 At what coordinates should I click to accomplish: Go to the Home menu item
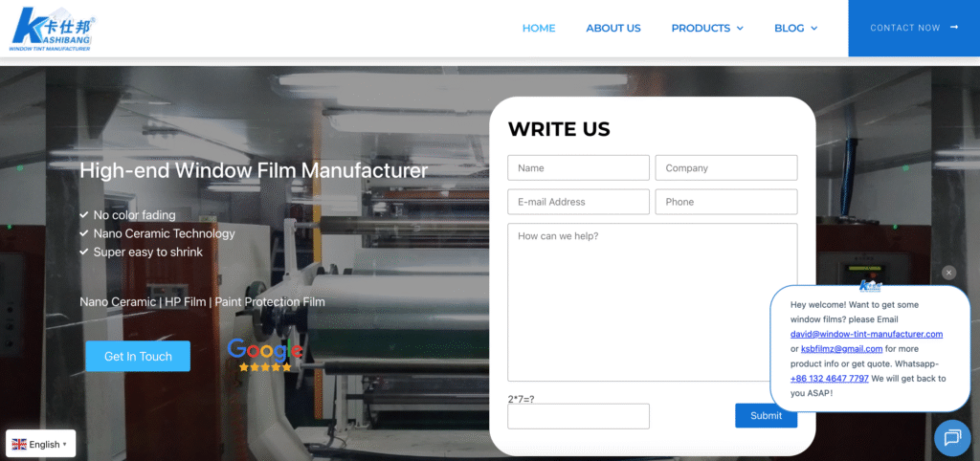tap(539, 29)
